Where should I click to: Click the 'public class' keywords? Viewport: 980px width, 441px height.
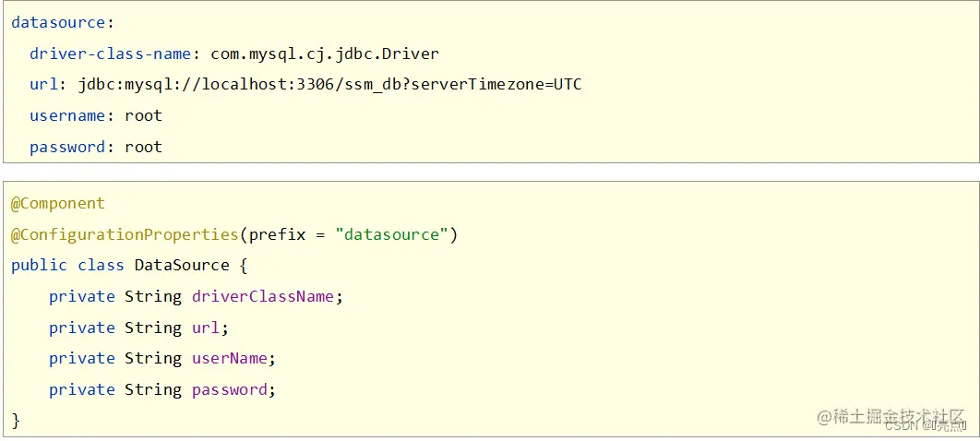[67, 266]
